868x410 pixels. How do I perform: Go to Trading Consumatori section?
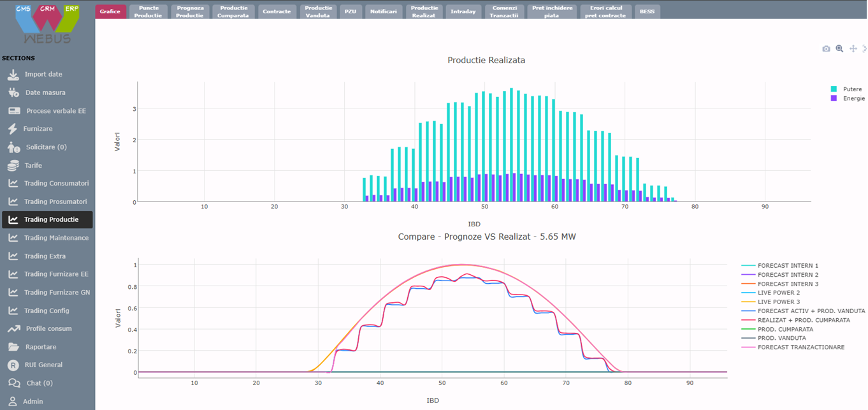point(56,184)
